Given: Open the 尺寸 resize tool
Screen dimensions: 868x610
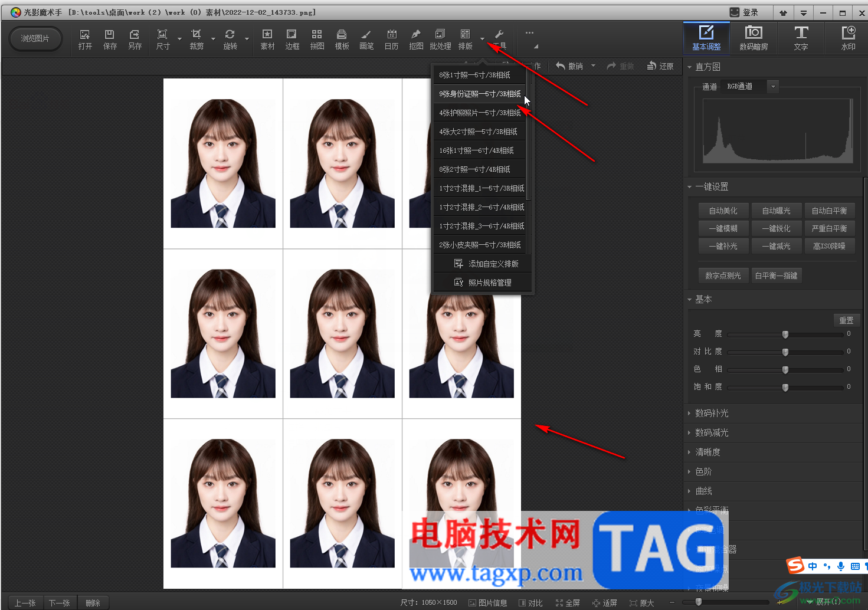Looking at the screenshot, I should tap(163, 39).
